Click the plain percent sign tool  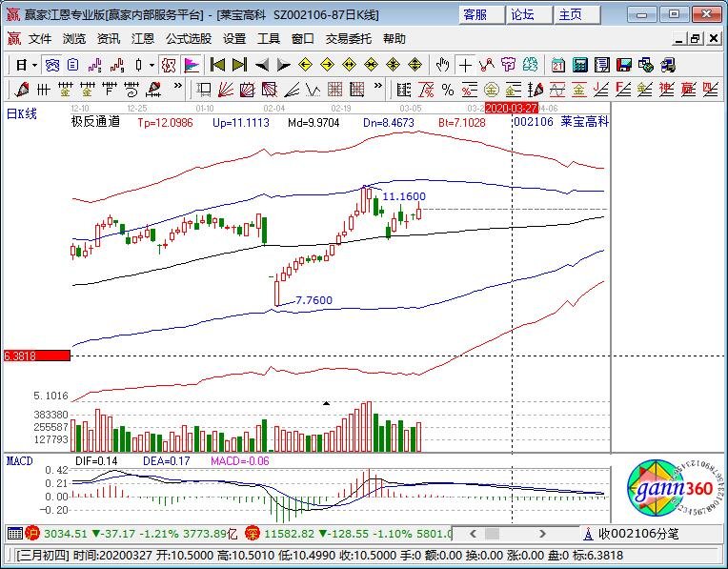point(448,90)
